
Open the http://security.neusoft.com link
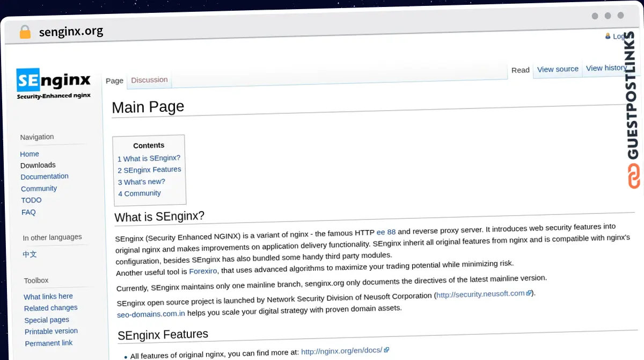pyautogui.click(x=480, y=294)
